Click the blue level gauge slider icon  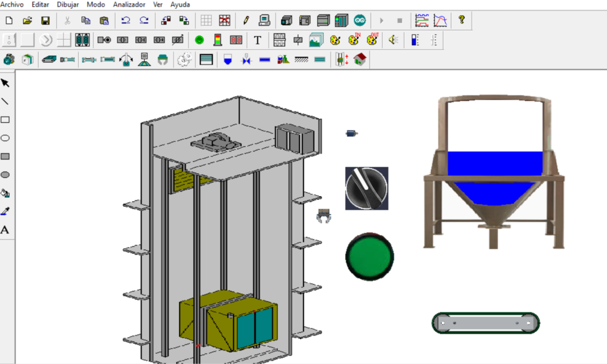(x=415, y=40)
